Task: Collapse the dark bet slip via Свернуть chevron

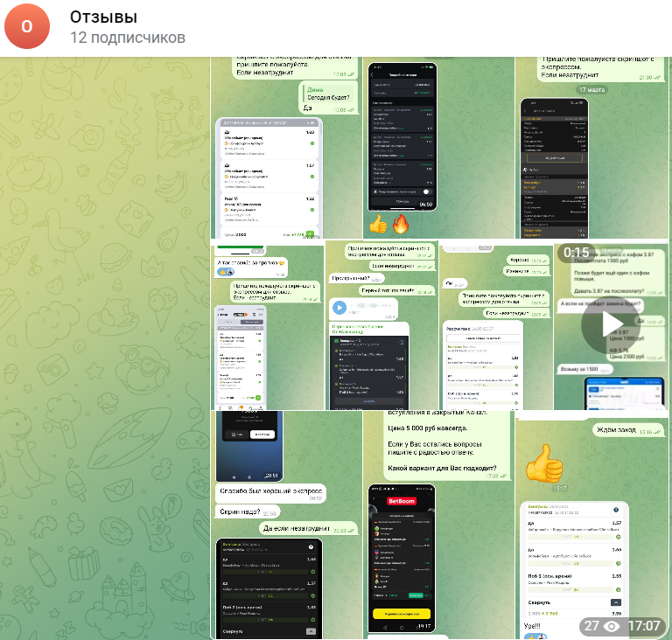Action: [x=309, y=630]
